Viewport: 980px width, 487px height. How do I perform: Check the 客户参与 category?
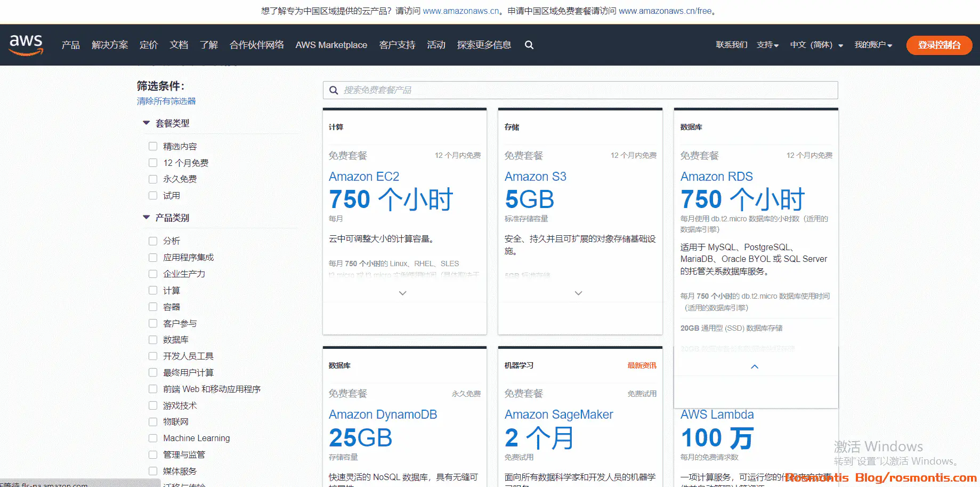[153, 323]
